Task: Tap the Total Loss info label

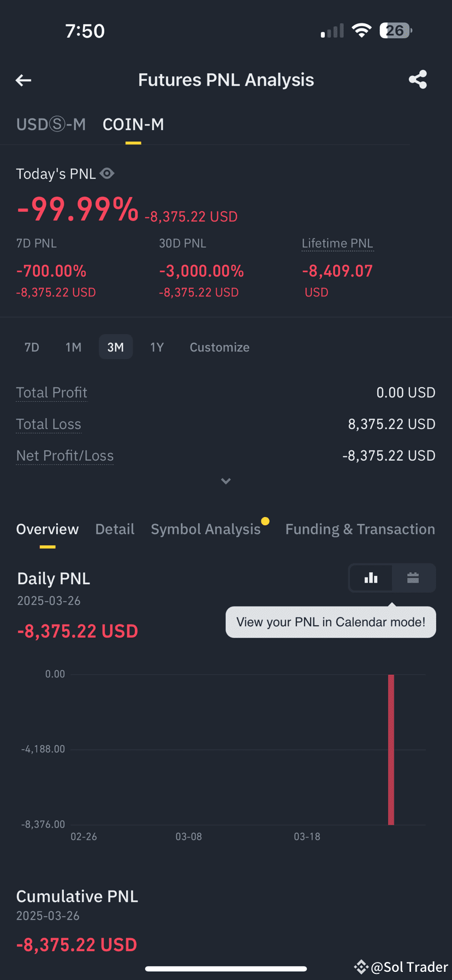Action: point(49,424)
